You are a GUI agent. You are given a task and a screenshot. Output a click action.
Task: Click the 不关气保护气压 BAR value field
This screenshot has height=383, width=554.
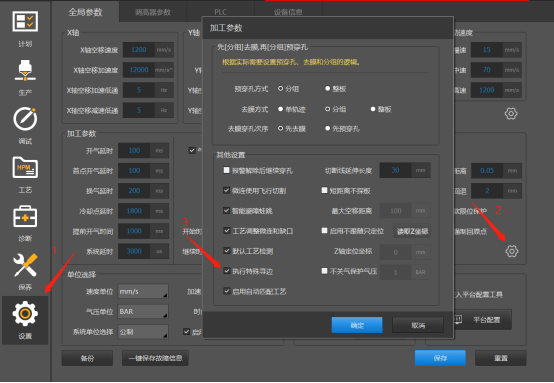coord(395,272)
